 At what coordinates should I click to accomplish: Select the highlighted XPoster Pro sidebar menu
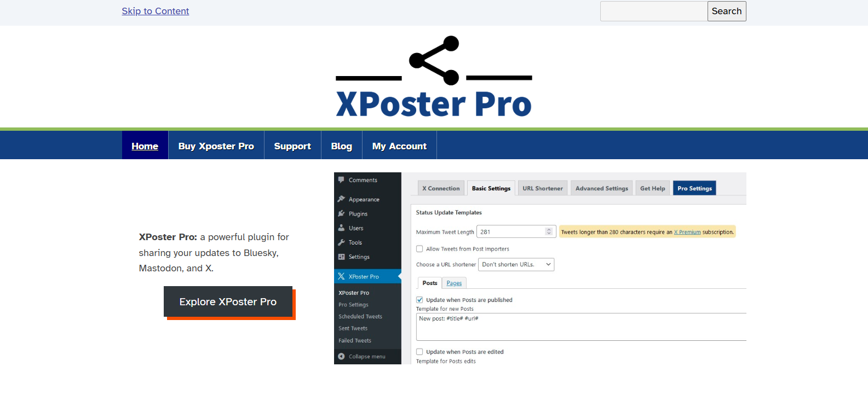click(367, 276)
